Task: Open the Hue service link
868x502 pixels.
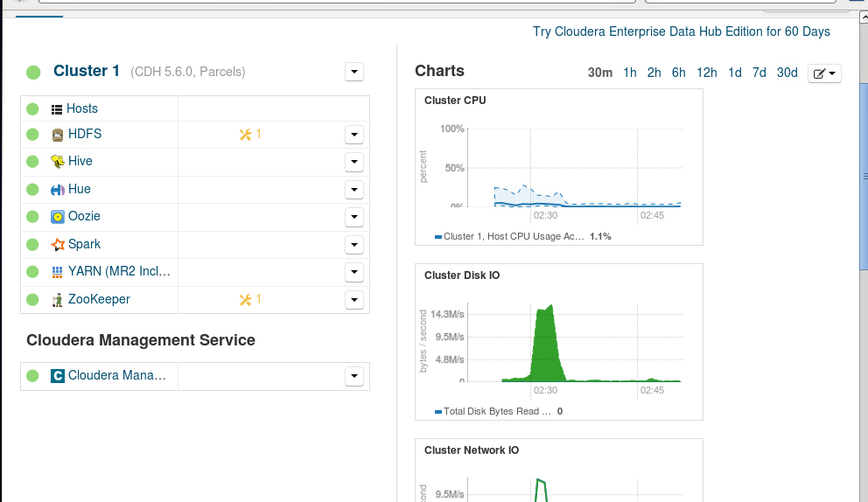Action: pyautogui.click(x=79, y=189)
